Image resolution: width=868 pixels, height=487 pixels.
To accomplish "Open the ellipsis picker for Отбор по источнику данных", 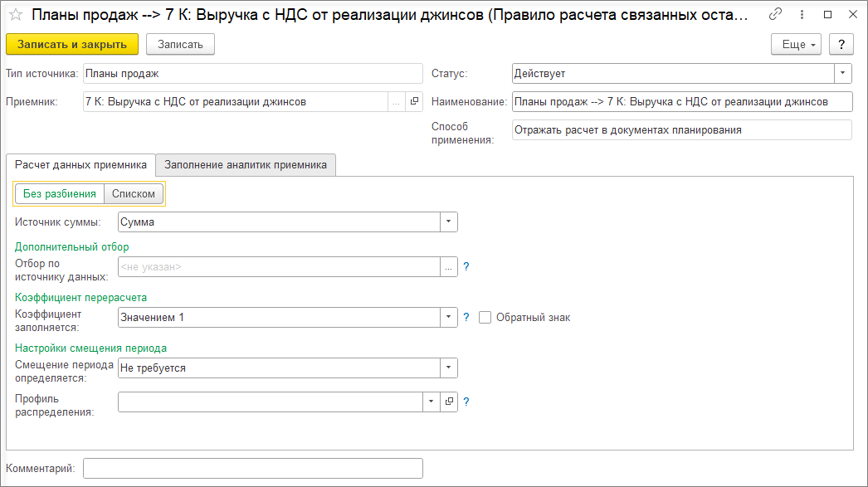I will (x=449, y=267).
